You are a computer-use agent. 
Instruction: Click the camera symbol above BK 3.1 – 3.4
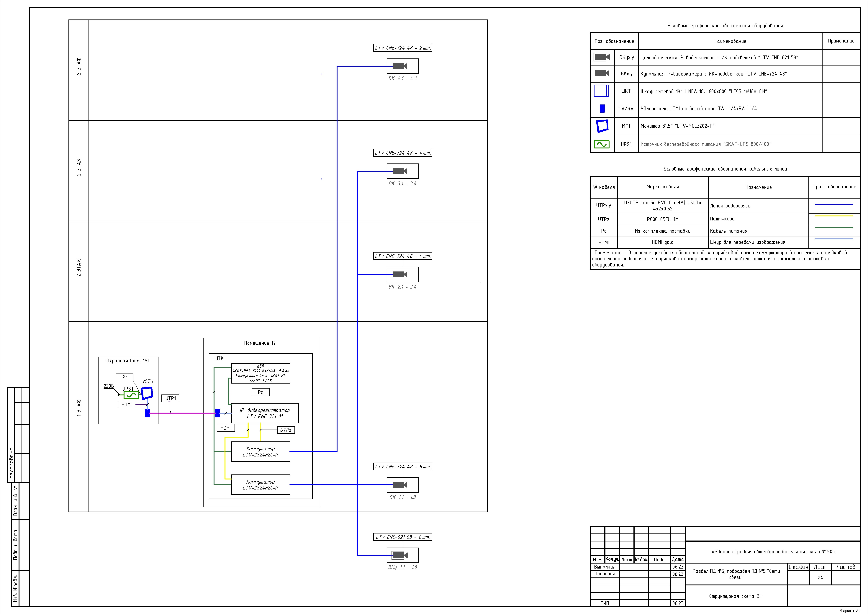(x=400, y=171)
